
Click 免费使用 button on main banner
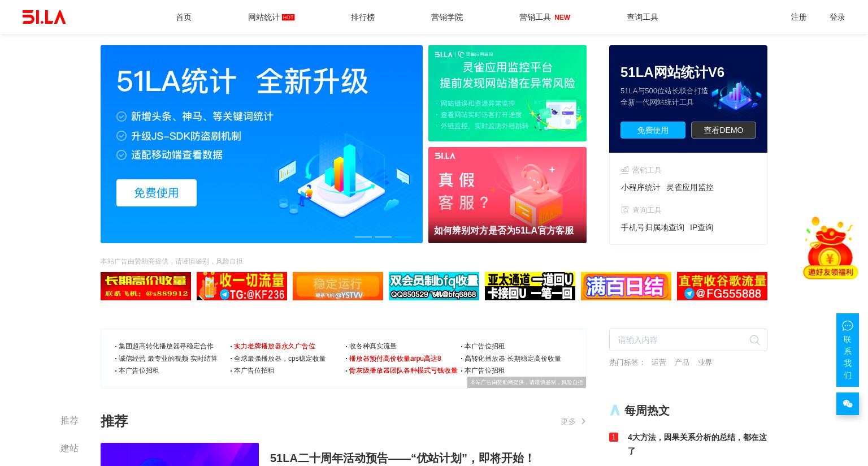157,193
